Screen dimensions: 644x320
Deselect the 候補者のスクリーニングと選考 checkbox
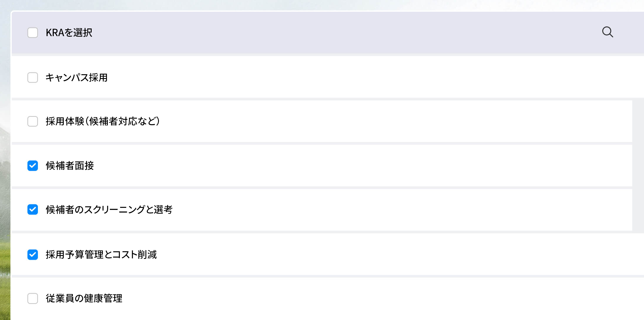(x=33, y=210)
